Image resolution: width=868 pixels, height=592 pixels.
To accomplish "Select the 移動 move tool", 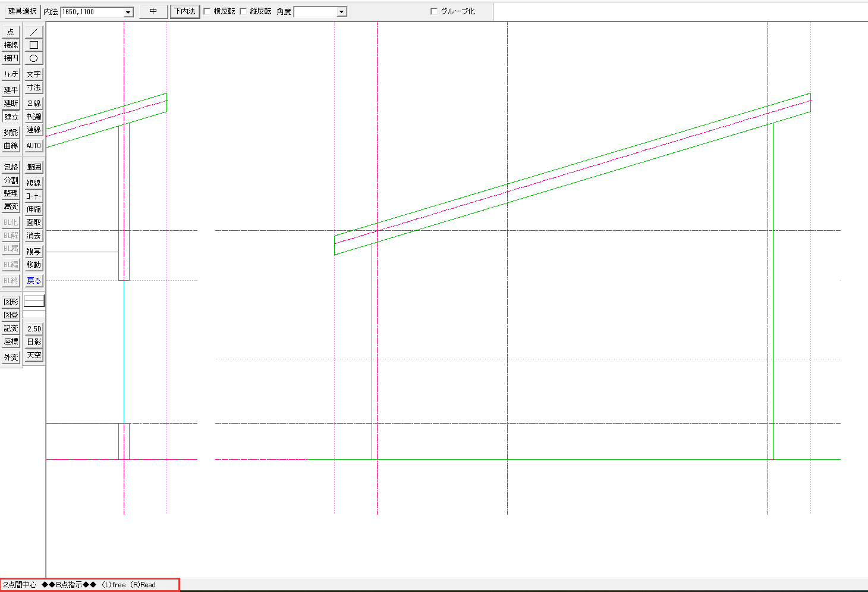I will 34,265.
